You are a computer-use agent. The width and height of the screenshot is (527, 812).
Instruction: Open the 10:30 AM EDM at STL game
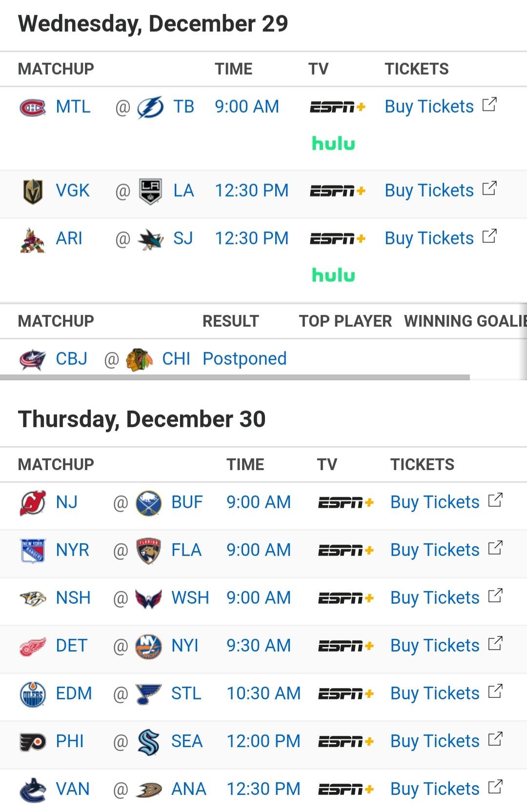coord(263,693)
